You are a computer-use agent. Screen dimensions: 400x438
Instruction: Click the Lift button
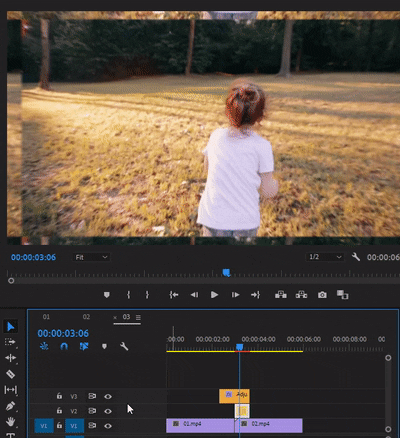281,295
